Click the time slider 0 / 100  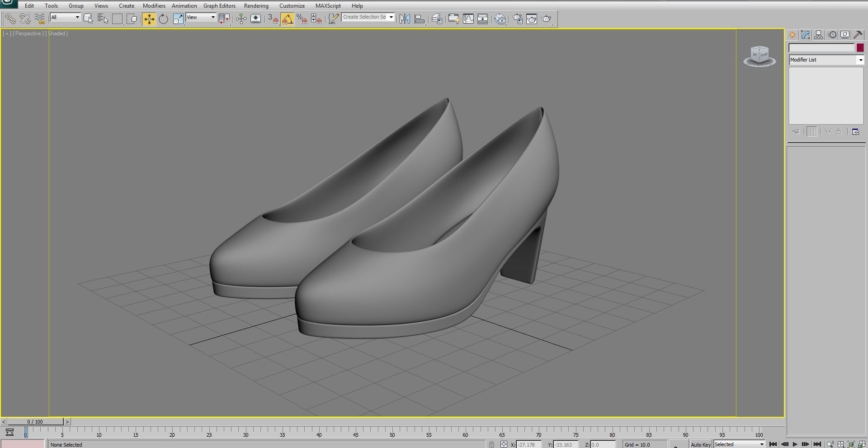pos(35,422)
